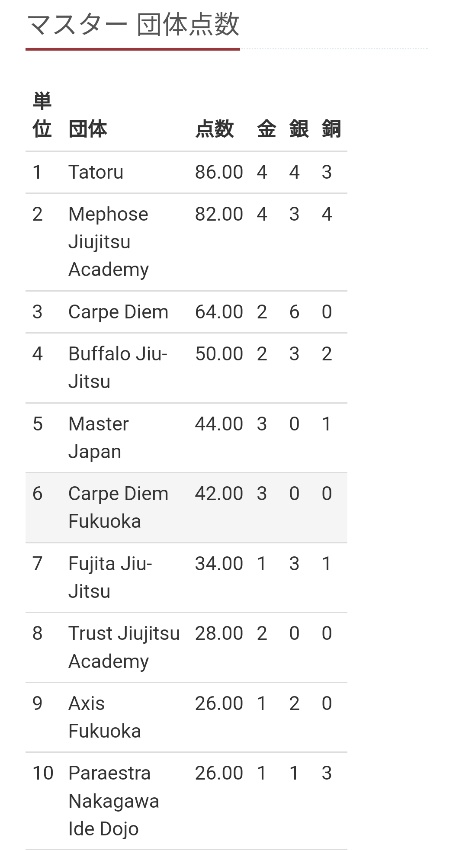467x850 pixels.
Task: Open the Carpe Diem team entry
Action: click(x=118, y=312)
